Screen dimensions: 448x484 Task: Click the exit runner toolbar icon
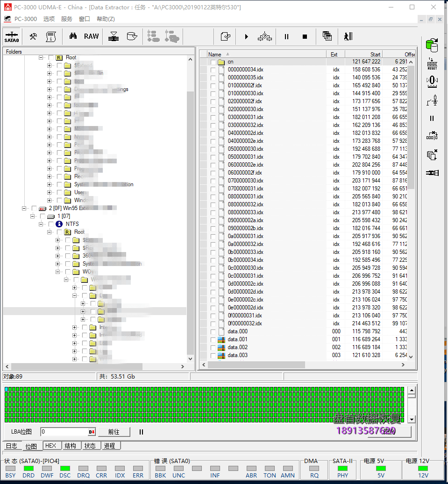(x=348, y=36)
